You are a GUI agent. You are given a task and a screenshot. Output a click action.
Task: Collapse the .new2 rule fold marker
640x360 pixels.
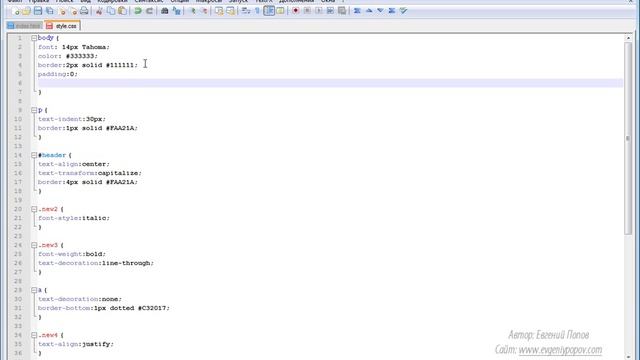click(x=34, y=209)
